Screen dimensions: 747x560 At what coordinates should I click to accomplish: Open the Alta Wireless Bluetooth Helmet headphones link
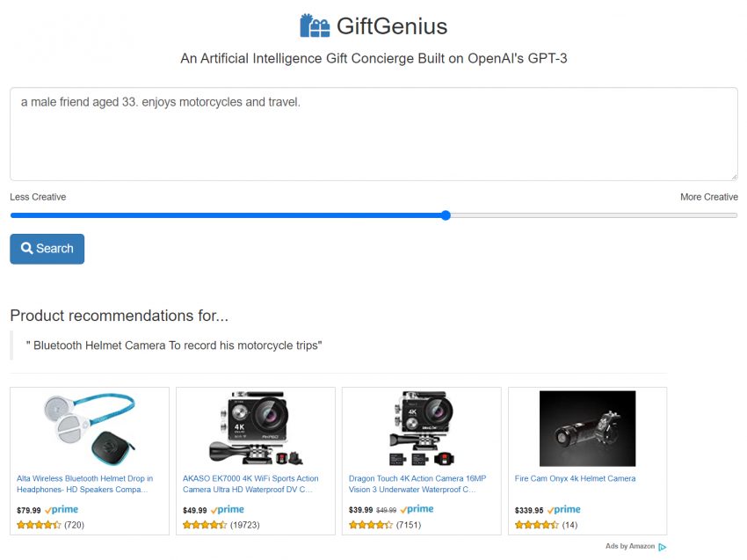coord(85,484)
